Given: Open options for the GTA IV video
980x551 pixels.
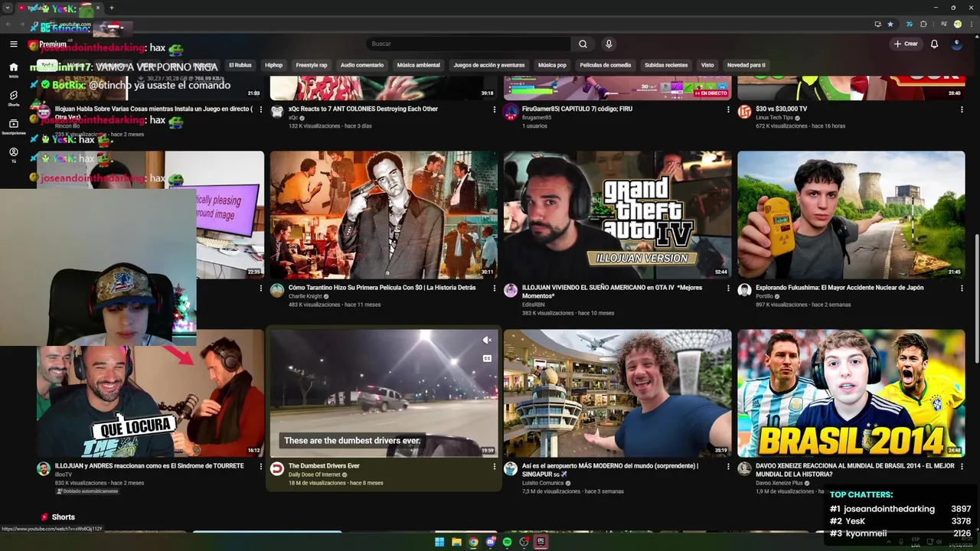Looking at the screenshot, I should coord(727,289).
